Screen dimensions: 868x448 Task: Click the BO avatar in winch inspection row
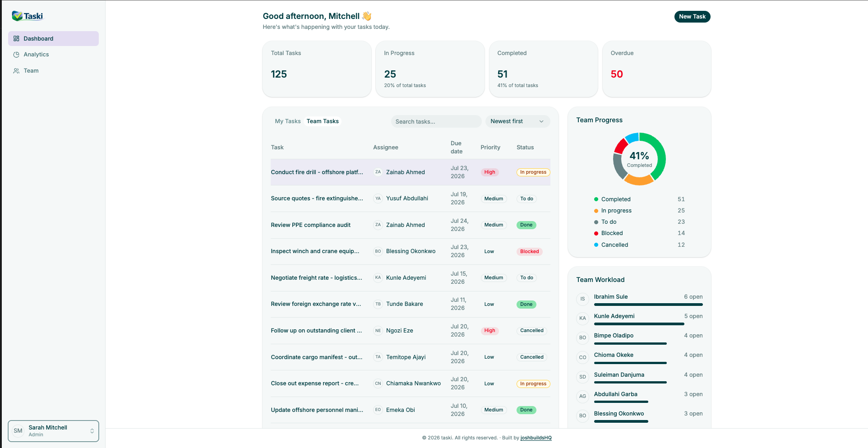[378, 251]
